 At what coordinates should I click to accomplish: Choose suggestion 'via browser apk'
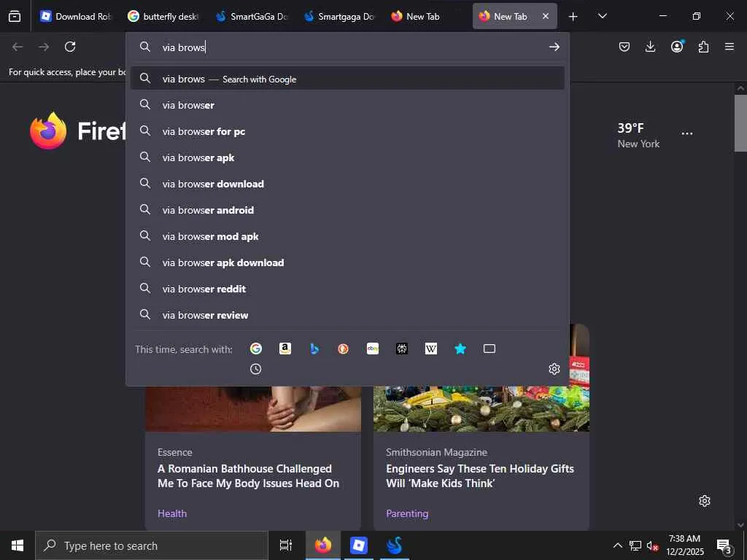(347, 157)
